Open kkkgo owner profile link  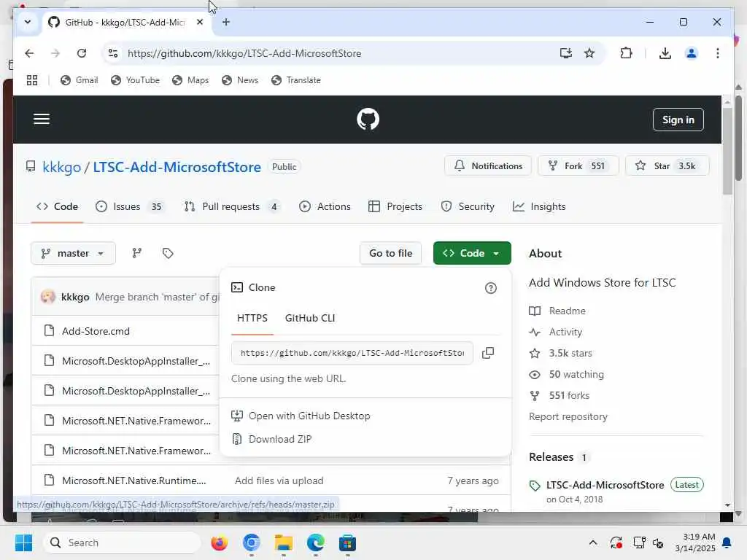(x=61, y=167)
